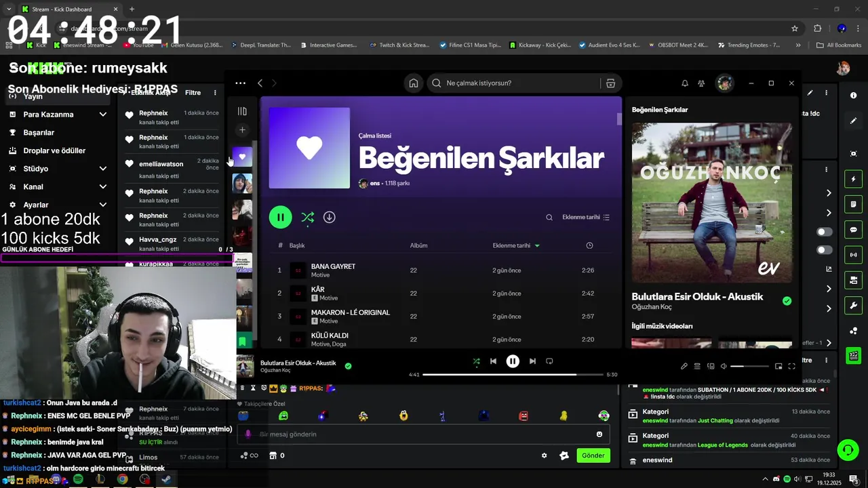The width and height of the screenshot is (868, 488).
Task: Open connect to a device icon
Action: (711, 366)
